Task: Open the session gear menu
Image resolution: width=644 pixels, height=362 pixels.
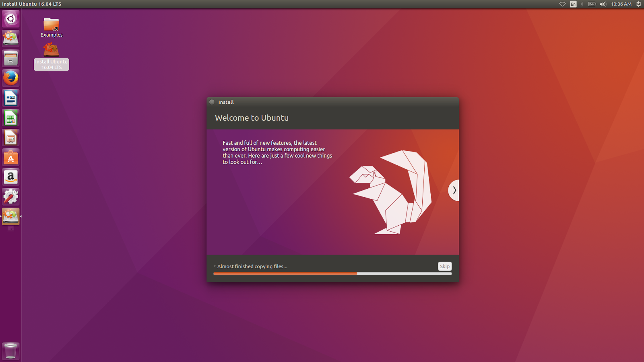Action: tap(638, 4)
